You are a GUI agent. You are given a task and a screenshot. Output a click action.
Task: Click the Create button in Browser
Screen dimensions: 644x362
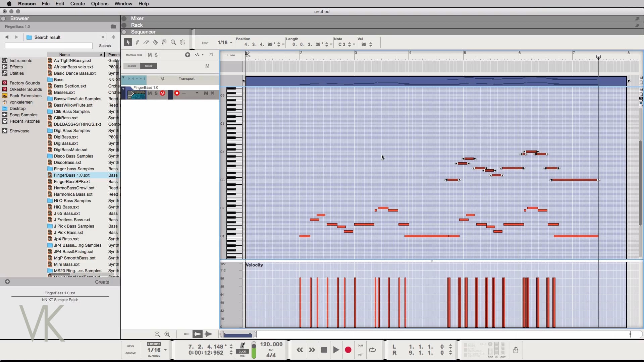102,282
